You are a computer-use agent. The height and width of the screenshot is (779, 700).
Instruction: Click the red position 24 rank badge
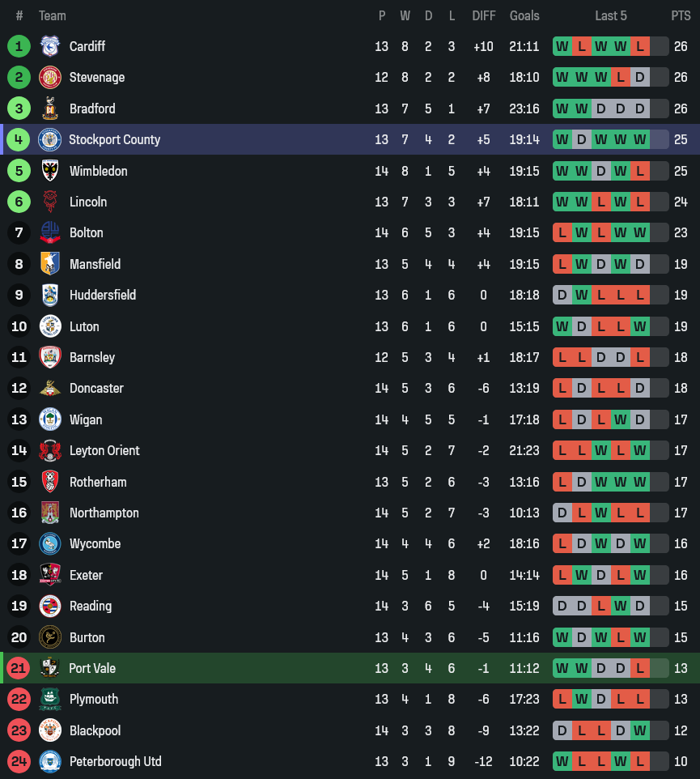pyautogui.click(x=19, y=761)
